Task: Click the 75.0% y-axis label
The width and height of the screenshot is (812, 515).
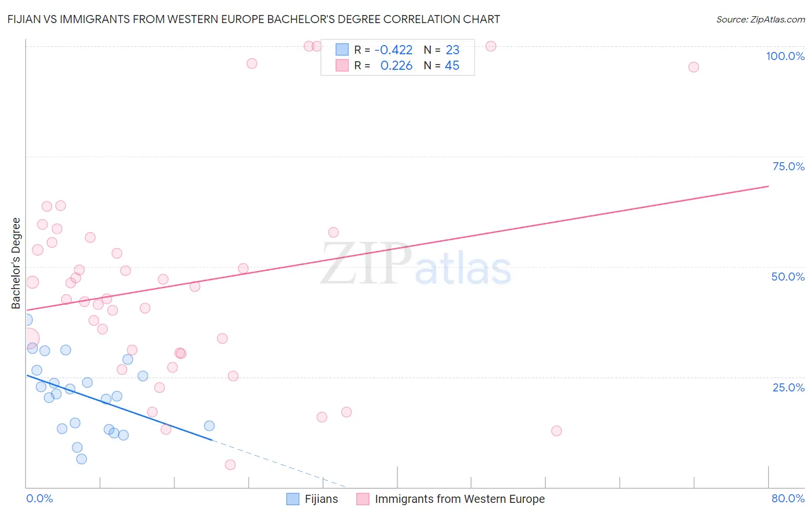Action: 789,166
